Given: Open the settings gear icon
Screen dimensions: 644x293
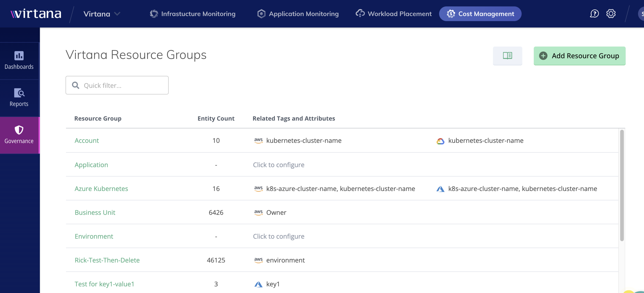Looking at the screenshot, I should pos(611,14).
